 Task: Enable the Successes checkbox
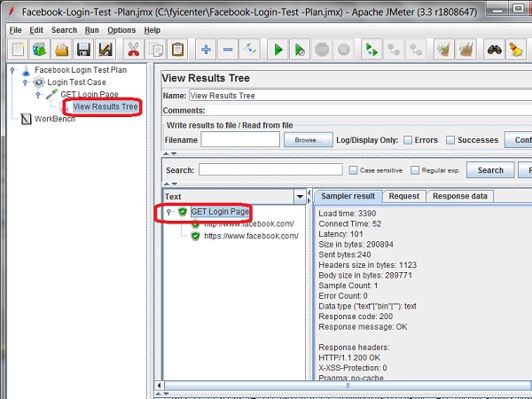click(450, 140)
